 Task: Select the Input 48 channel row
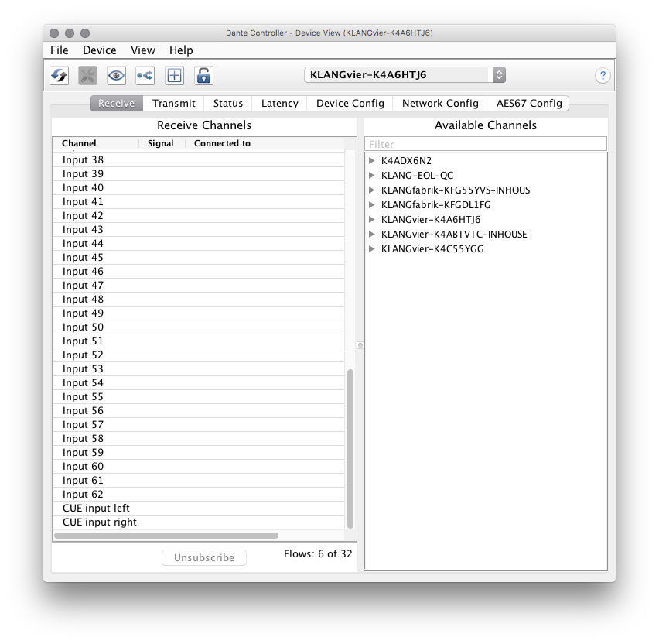pos(199,299)
